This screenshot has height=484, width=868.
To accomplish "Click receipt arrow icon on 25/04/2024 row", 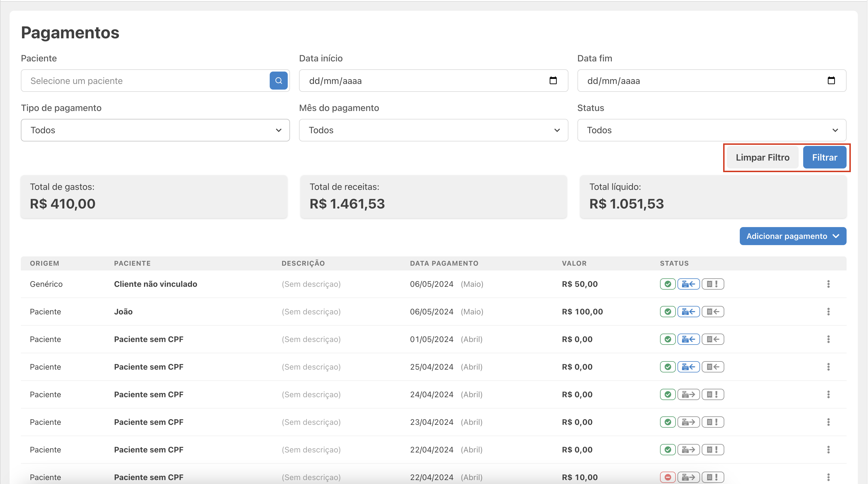I will coord(713,367).
